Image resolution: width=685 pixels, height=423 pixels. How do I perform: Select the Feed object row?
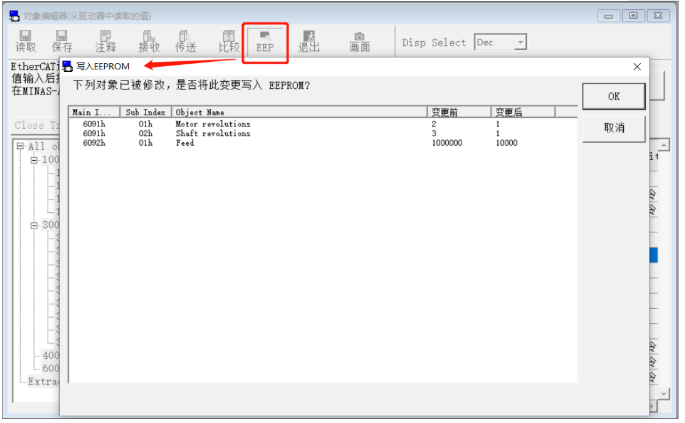[322, 143]
